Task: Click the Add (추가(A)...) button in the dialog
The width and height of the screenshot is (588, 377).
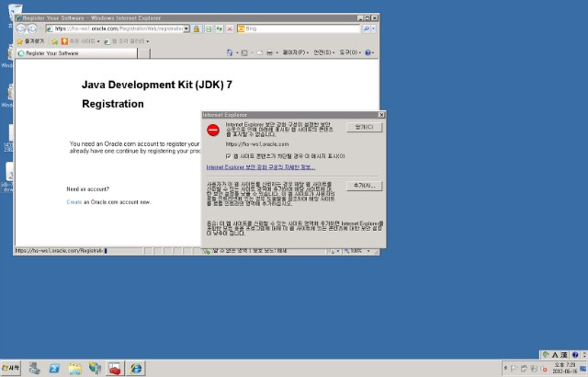Action: [364, 186]
